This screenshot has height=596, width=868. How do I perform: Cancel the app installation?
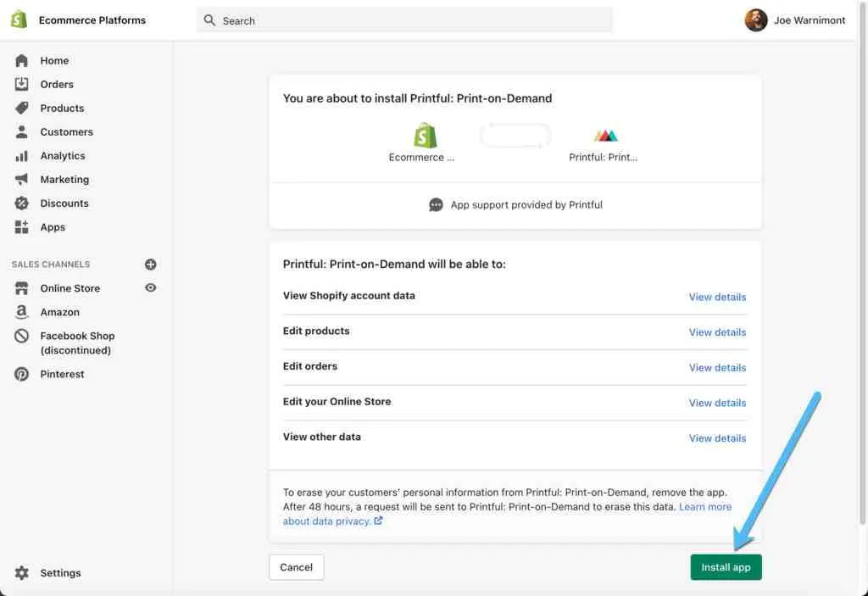point(296,567)
